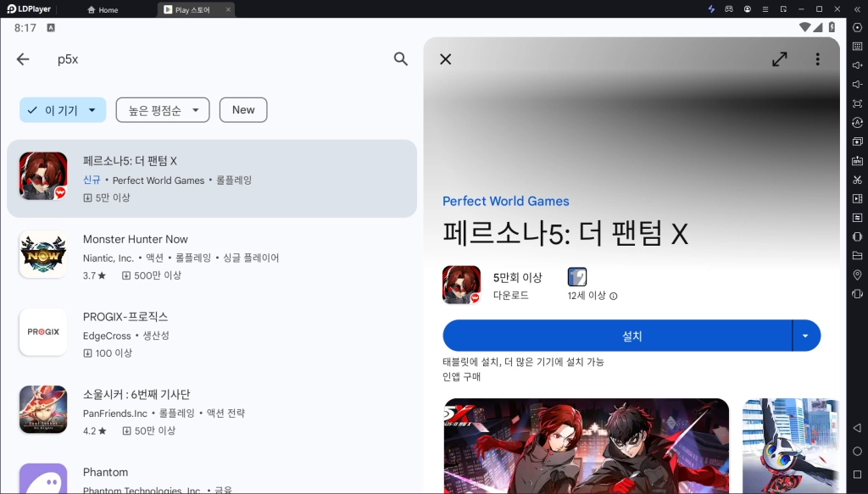Collapse sidebar with double chevron icon
The image size is (868, 494).
coord(857,8)
